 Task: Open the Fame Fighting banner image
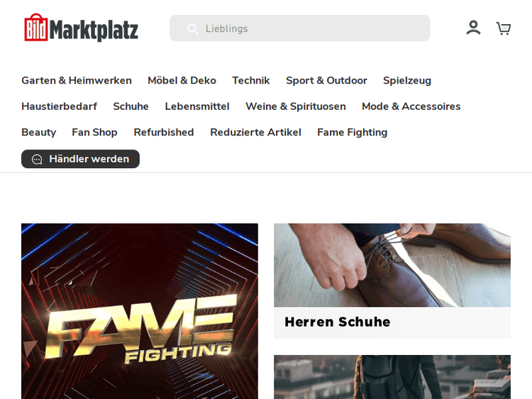tap(140, 311)
